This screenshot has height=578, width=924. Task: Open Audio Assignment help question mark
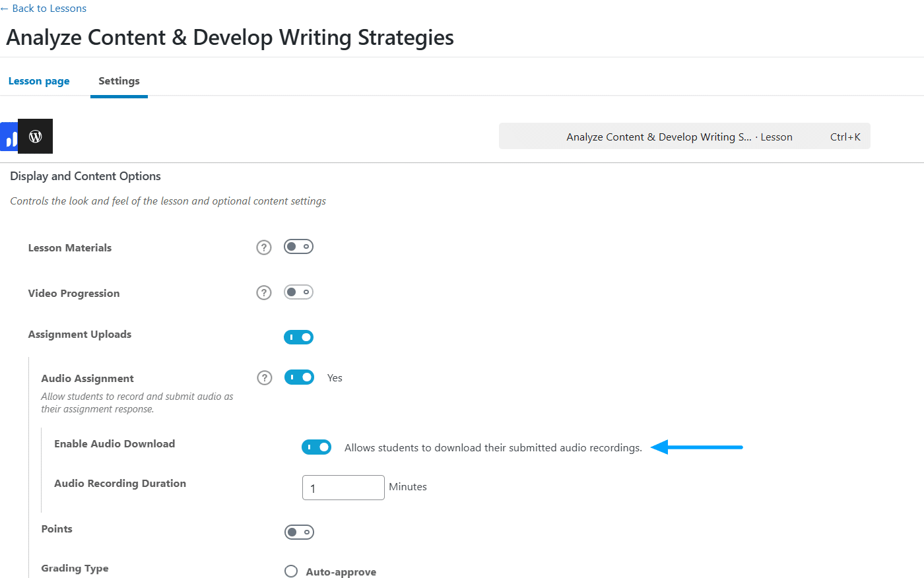coord(265,377)
